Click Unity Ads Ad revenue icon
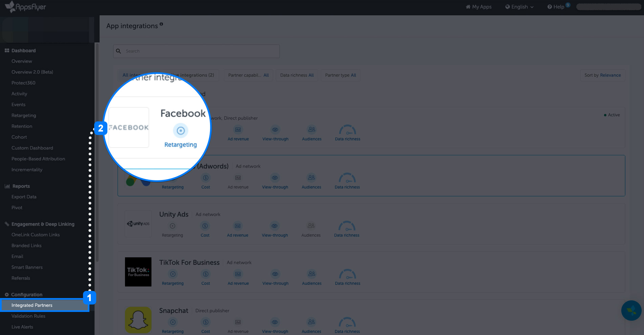644x335 pixels. pyautogui.click(x=237, y=226)
